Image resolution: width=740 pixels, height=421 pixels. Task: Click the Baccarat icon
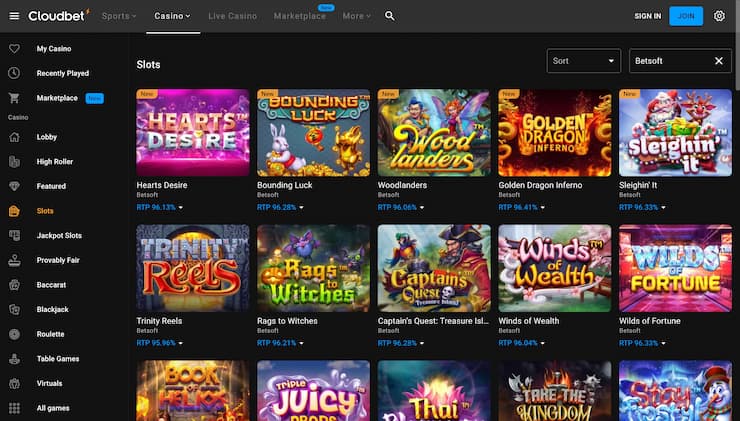coord(14,285)
